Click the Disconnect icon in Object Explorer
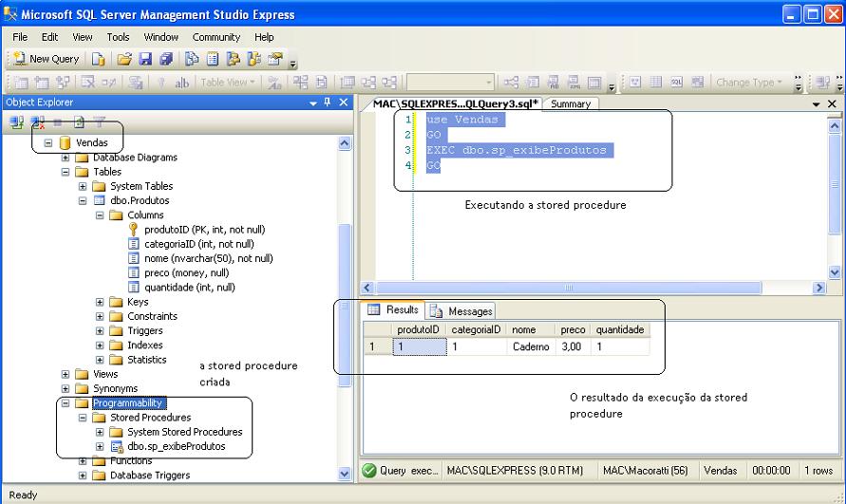Image resolution: width=846 pixels, height=504 pixels. pos(37,122)
